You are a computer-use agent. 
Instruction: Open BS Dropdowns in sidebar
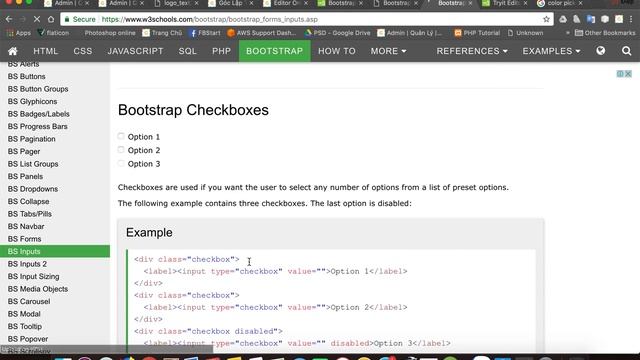pyautogui.click(x=33, y=189)
